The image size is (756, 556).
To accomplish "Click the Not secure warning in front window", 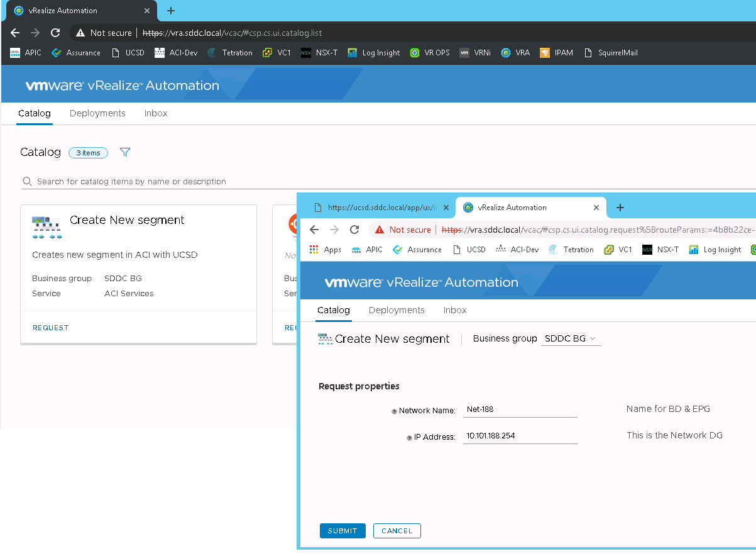I will coord(403,230).
